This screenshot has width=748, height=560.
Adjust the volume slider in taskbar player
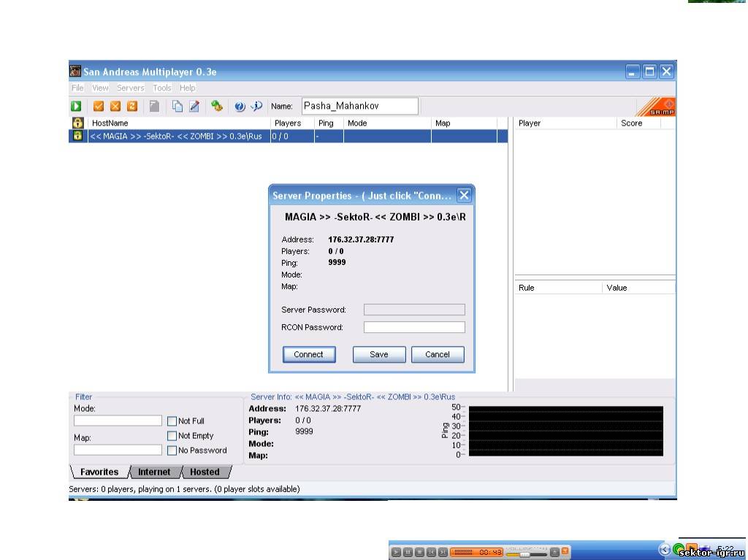(x=526, y=554)
